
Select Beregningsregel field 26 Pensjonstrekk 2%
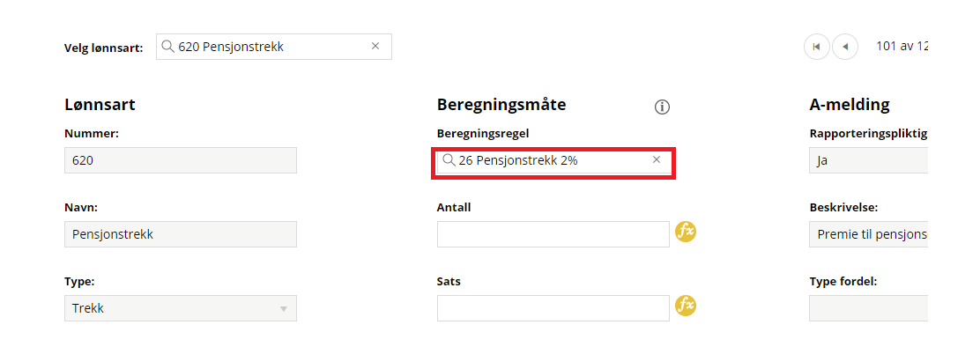(553, 160)
